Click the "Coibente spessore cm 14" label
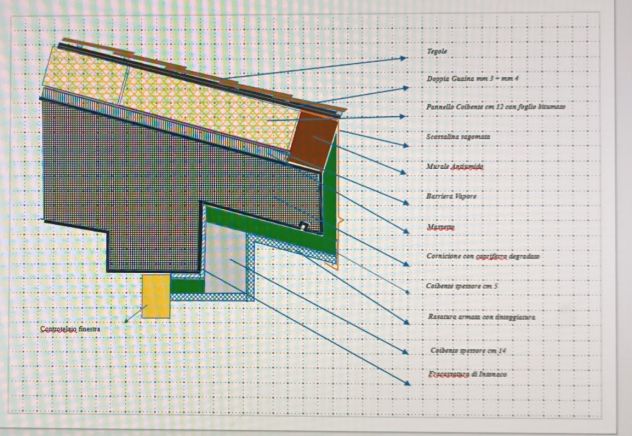This screenshot has height=436, width=632. coord(468,351)
